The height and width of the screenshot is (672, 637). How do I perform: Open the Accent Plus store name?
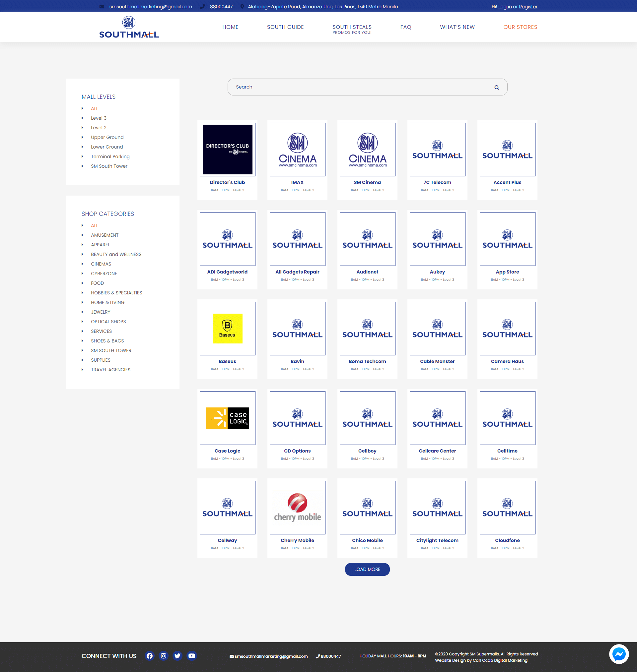point(507,182)
